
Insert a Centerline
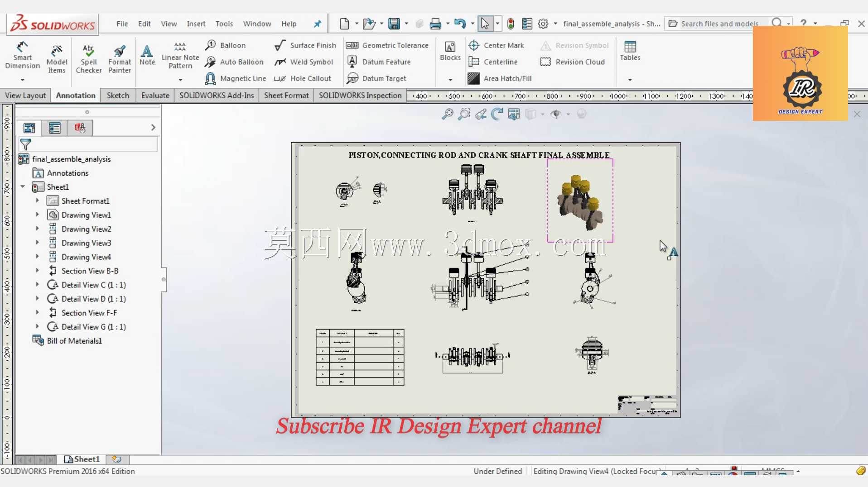[493, 62]
